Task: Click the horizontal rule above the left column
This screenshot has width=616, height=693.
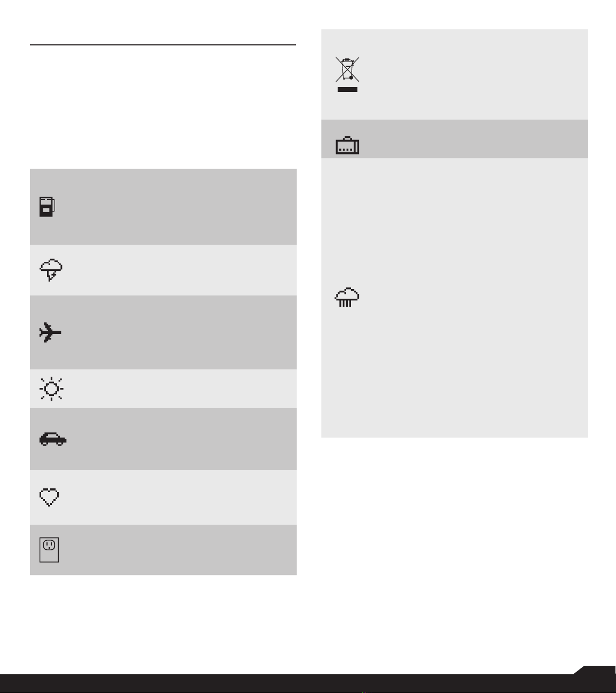Action: [x=163, y=45]
